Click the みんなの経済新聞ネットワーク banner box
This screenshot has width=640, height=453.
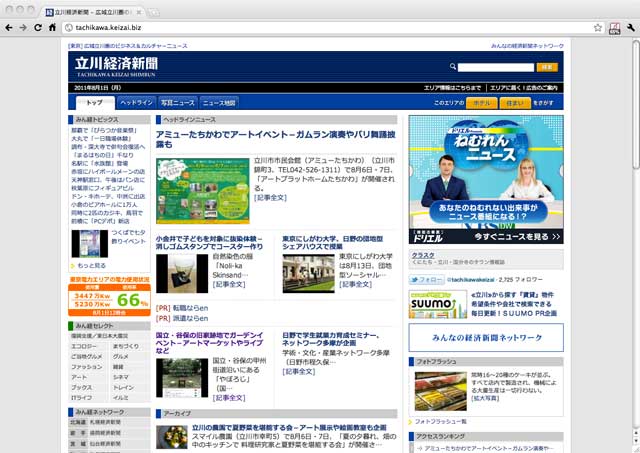(x=486, y=338)
